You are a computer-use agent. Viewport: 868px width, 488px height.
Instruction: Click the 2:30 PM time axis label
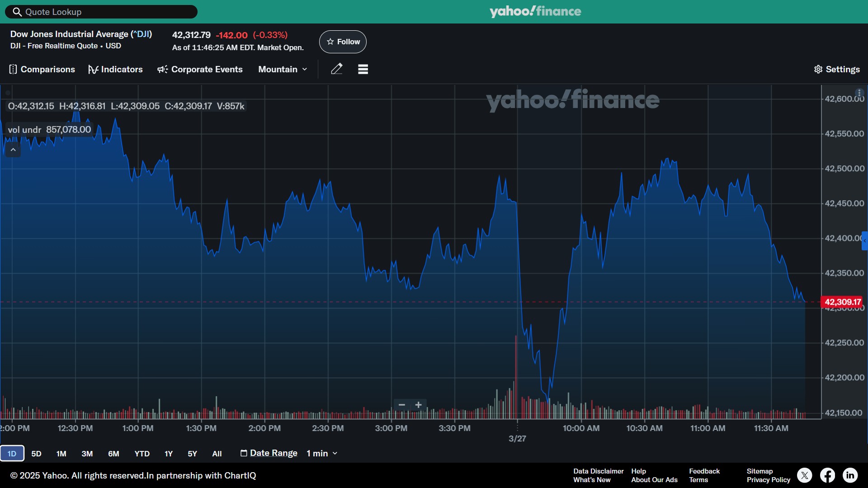(x=328, y=428)
